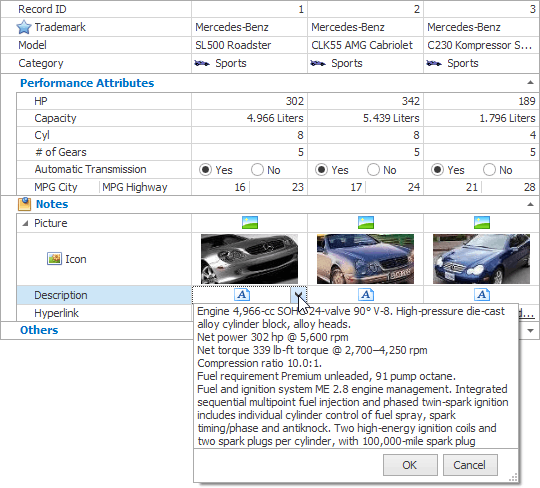Click the Description memo icon for record 3
The width and height of the screenshot is (540, 488).
[x=482, y=295]
